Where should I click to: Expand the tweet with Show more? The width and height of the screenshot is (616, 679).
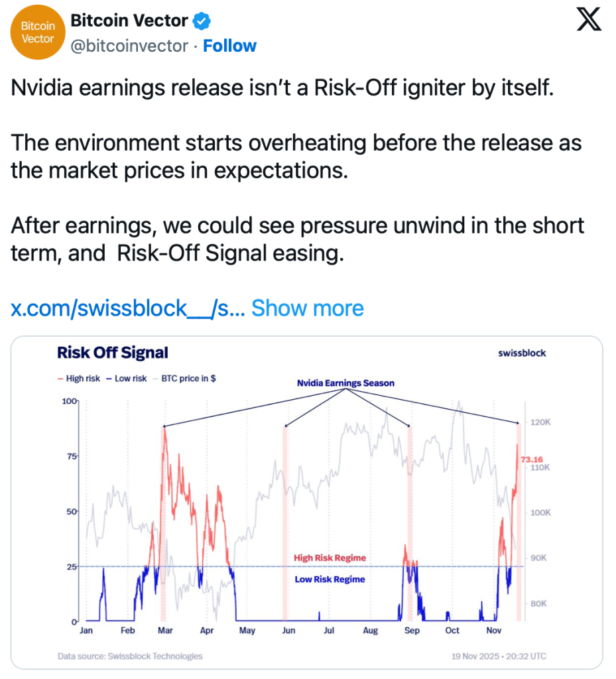pyautogui.click(x=308, y=308)
